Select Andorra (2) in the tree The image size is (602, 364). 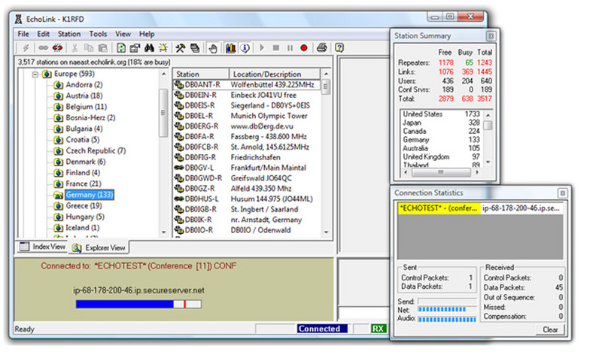pos(84,85)
